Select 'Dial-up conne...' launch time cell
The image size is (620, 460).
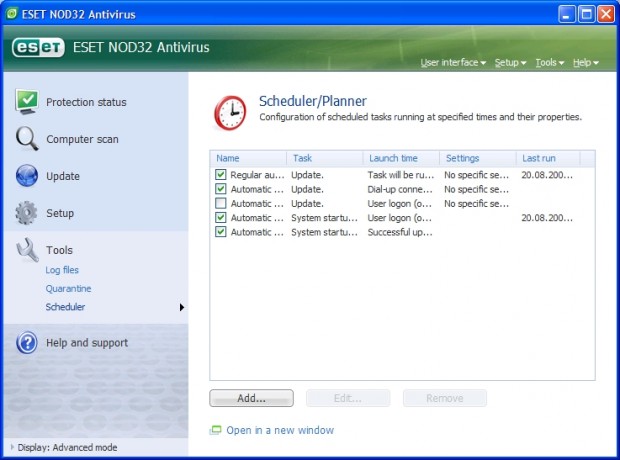pos(400,189)
